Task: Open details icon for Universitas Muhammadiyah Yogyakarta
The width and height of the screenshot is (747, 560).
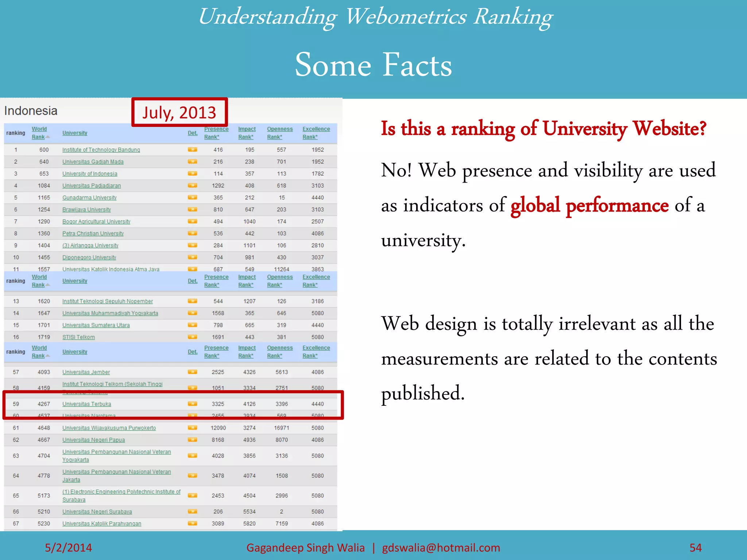Action: pyautogui.click(x=192, y=313)
